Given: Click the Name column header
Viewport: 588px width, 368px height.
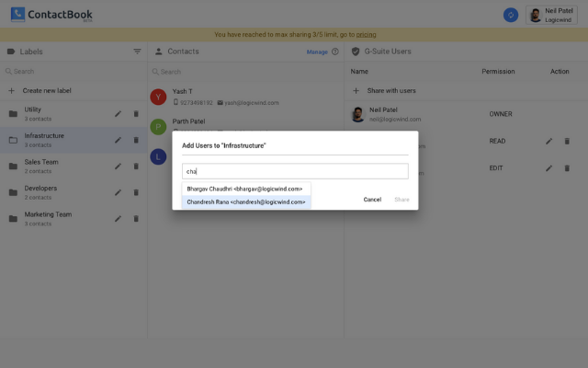Looking at the screenshot, I should click(359, 72).
